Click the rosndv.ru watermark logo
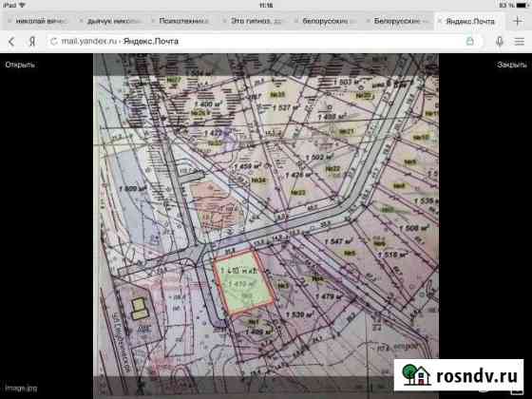 459,375
